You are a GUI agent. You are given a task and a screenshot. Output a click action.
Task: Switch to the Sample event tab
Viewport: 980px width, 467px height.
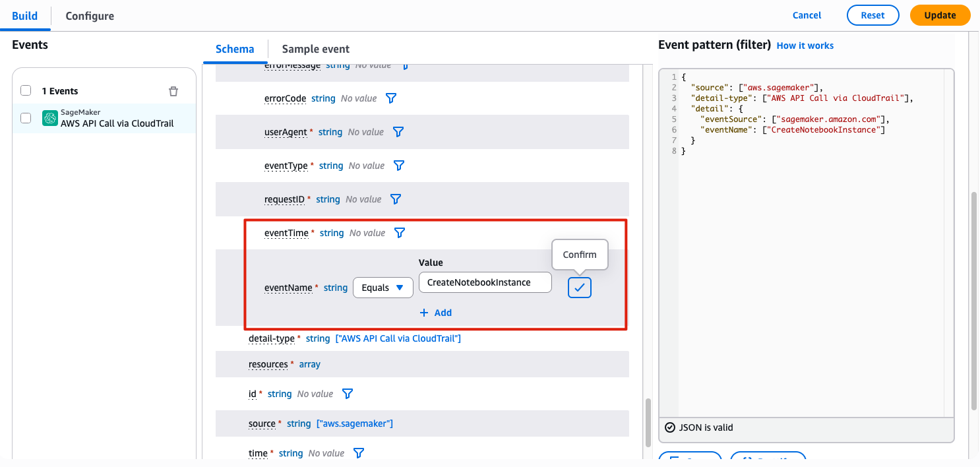(x=315, y=49)
